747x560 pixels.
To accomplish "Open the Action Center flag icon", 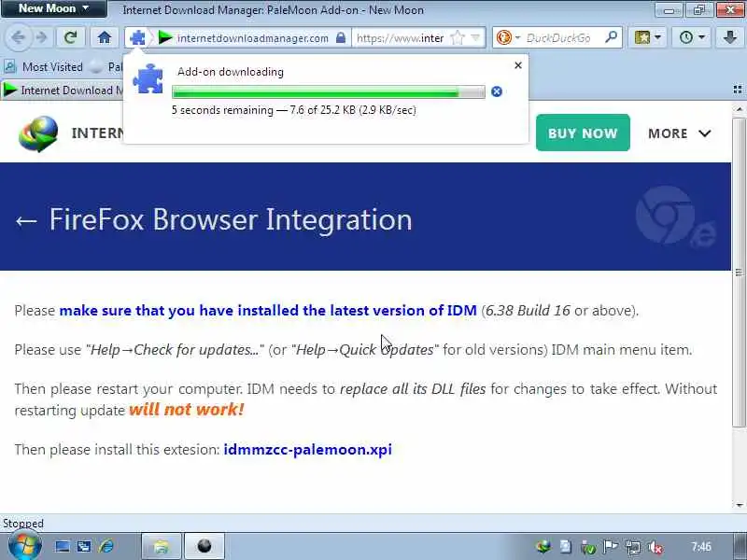I will click(x=611, y=547).
